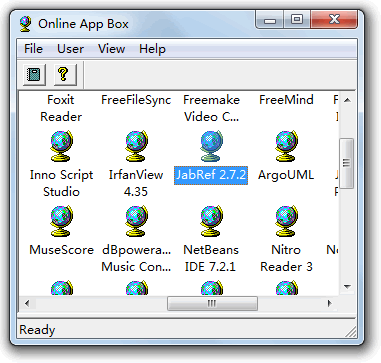
Task: Click the FreeMind label
Action: click(x=286, y=100)
